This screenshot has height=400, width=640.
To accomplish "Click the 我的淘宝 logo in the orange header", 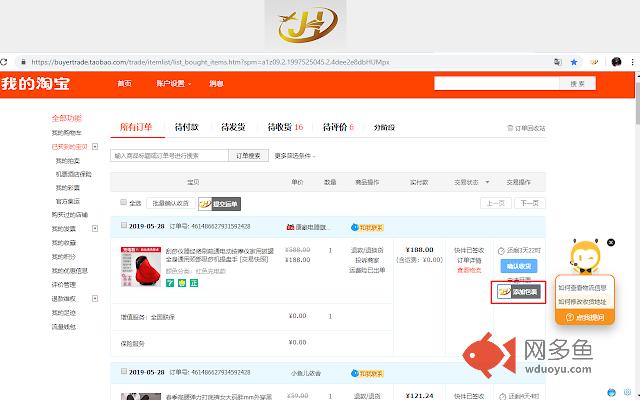I will tap(36, 84).
